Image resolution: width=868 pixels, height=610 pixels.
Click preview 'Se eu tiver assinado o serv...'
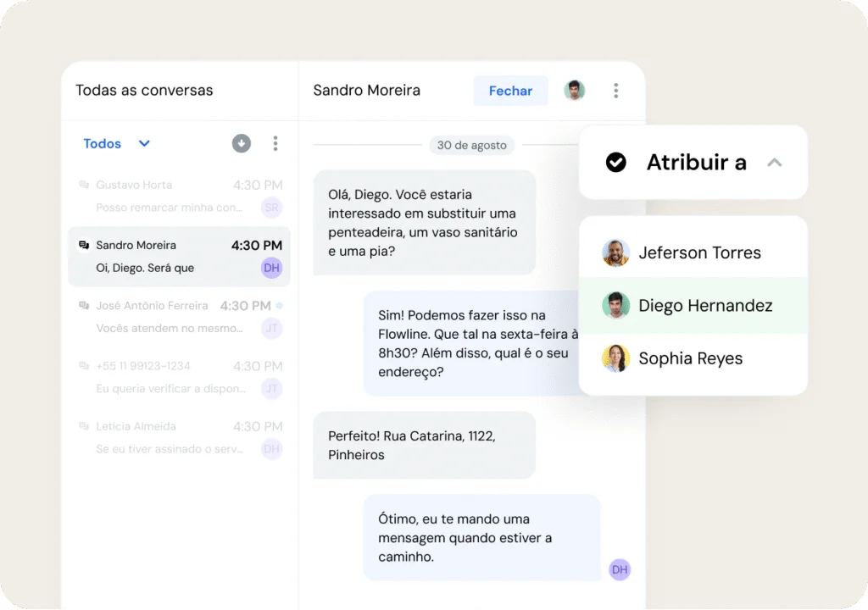170,449
